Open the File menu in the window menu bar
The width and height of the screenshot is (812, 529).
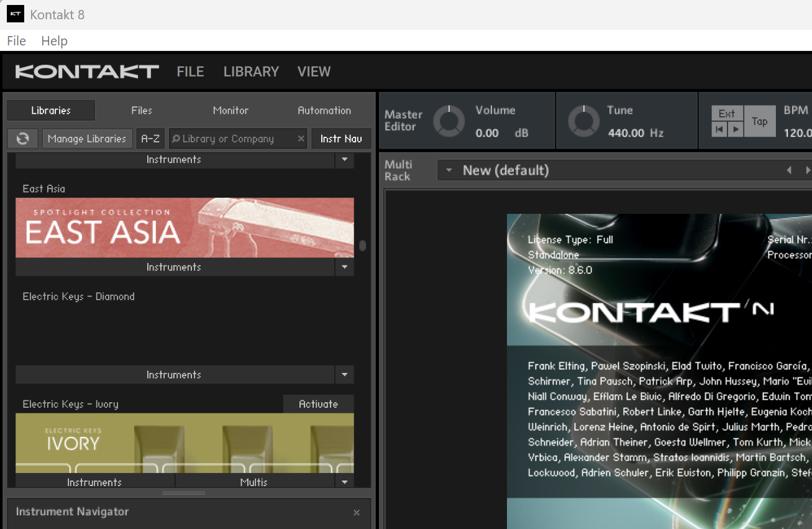click(16, 41)
